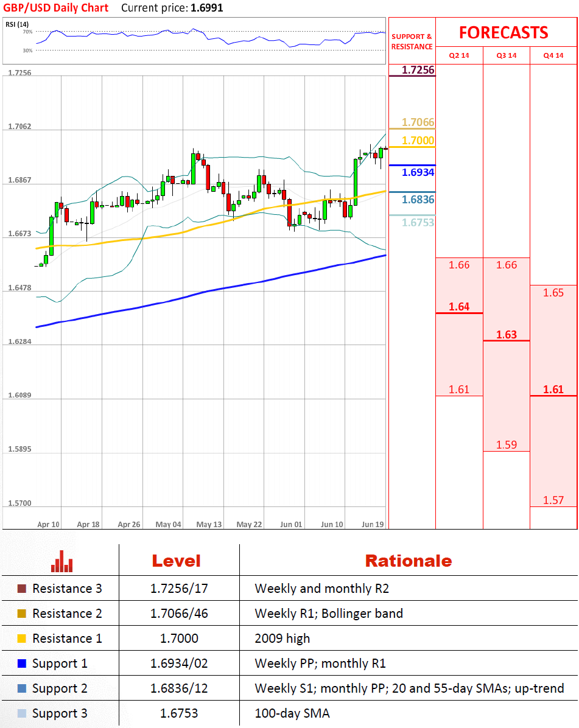Screen dimensions: 579x728
Task: Click the 1.6867 price axis label
Action: click(19, 180)
